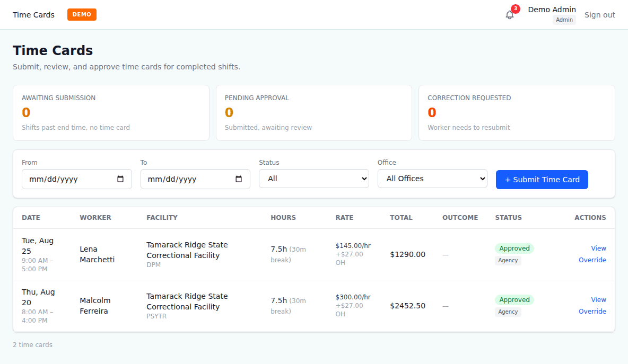Screen dimensions: 628x364
Task: Focus the From date input field
Action: [76, 179]
